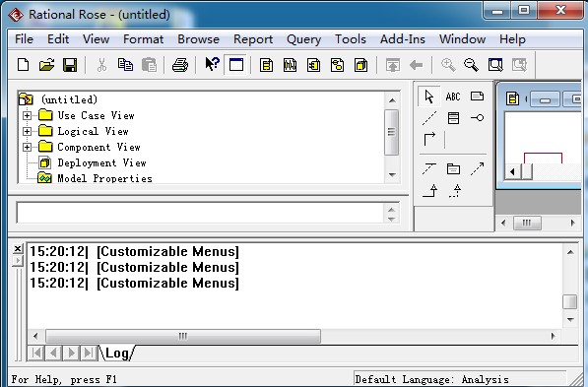Open the View menu
The height and width of the screenshot is (387, 588).
click(96, 39)
